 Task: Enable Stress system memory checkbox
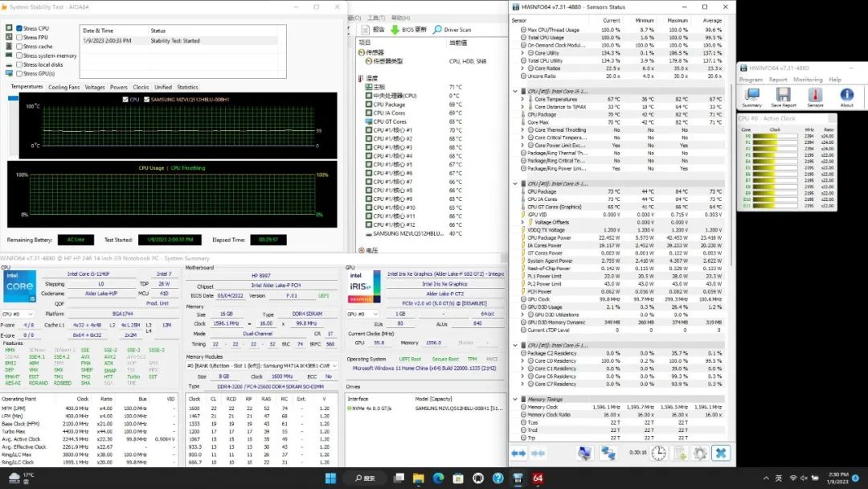19,55
